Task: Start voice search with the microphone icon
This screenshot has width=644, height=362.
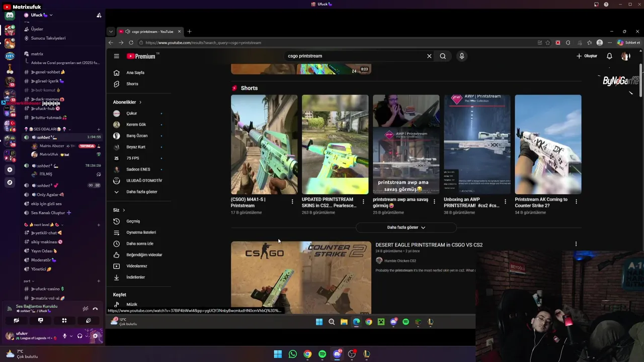Action: 461,56
